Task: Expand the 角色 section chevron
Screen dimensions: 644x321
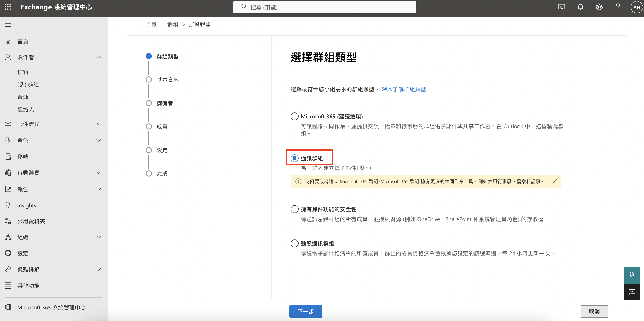Action: click(x=99, y=140)
